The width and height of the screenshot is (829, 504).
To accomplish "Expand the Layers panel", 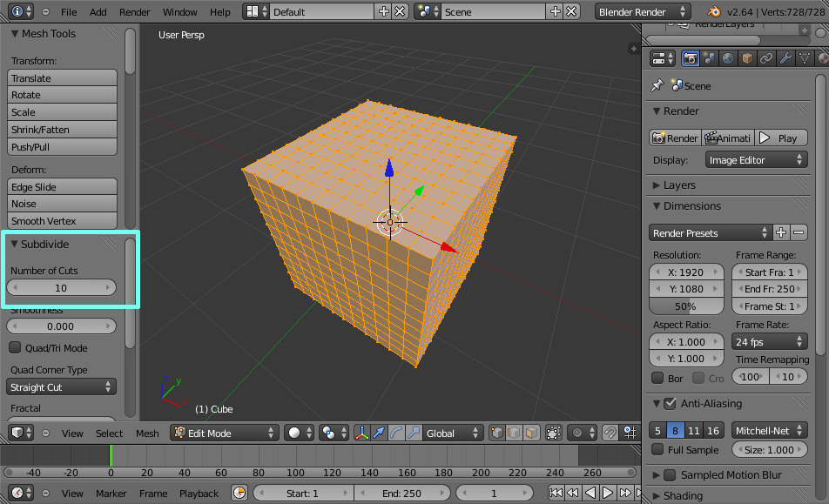I will [x=679, y=185].
